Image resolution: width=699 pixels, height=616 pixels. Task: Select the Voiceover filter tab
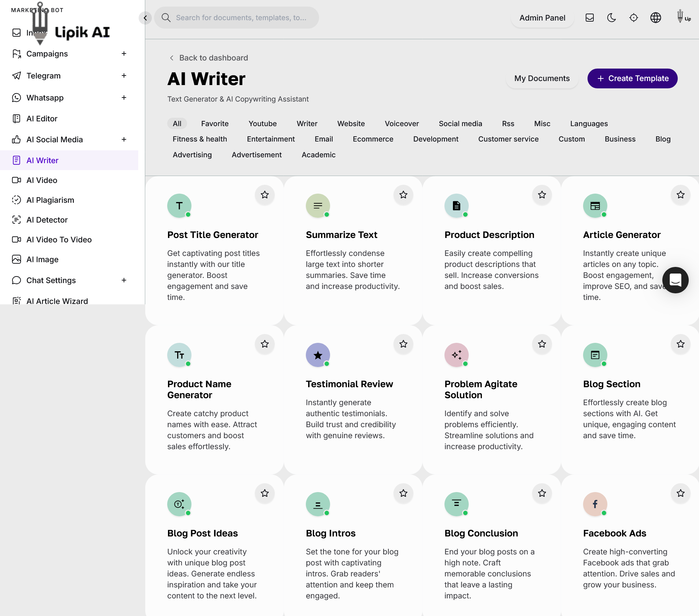point(402,124)
